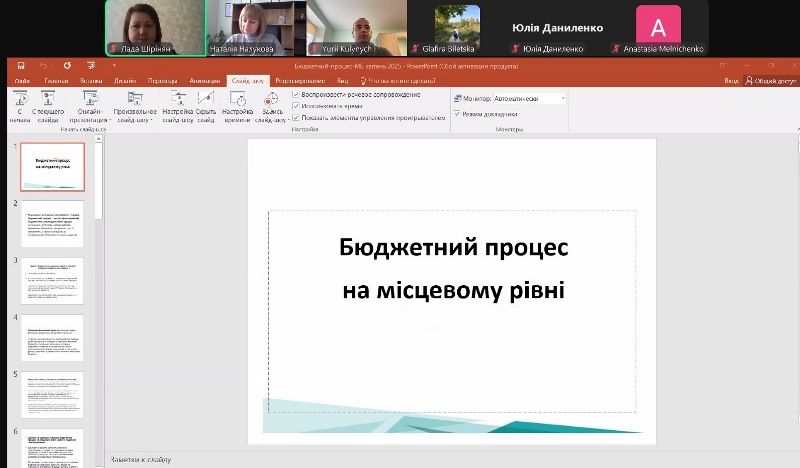This screenshot has width=800, height=468.
Task: Click the Hide Slide (Скрыть слайд) icon
Action: point(205,100)
